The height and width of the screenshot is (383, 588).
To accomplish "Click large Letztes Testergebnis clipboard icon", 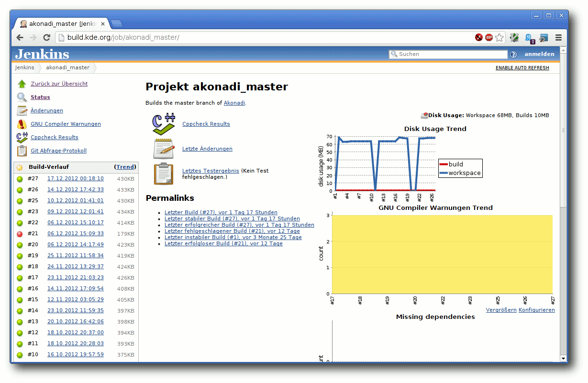I will 164,174.
